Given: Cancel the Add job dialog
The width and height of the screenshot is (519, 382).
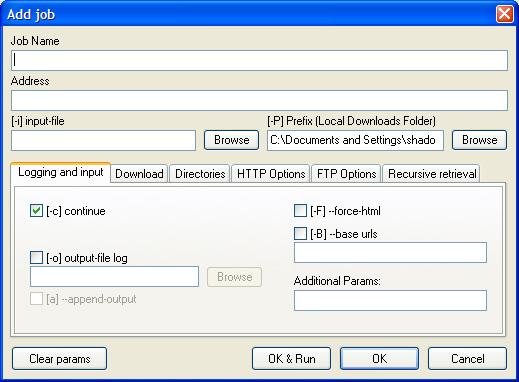Looking at the screenshot, I should coord(467,359).
